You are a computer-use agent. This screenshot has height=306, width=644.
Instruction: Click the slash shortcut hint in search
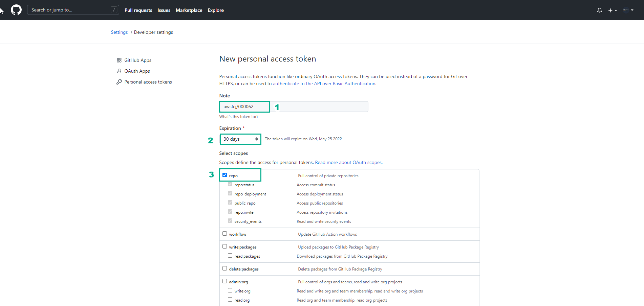coord(114,10)
